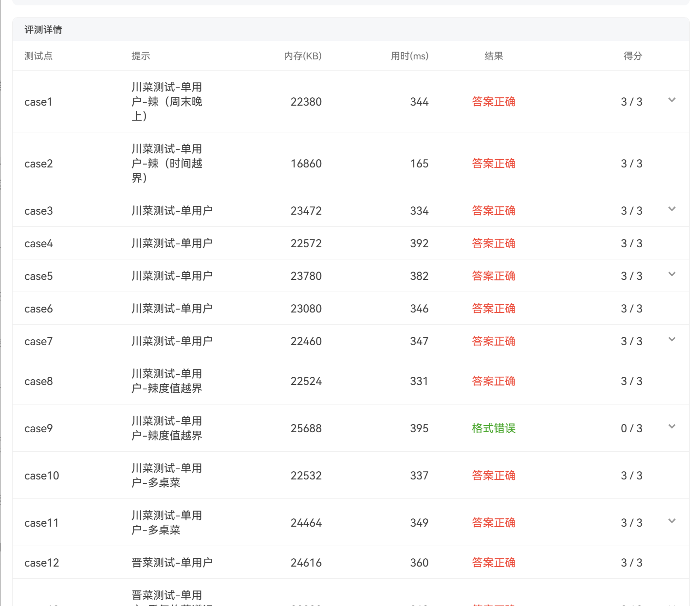Click the 3 / 3 score in case10
Screen dimensions: 700x606
coord(631,476)
